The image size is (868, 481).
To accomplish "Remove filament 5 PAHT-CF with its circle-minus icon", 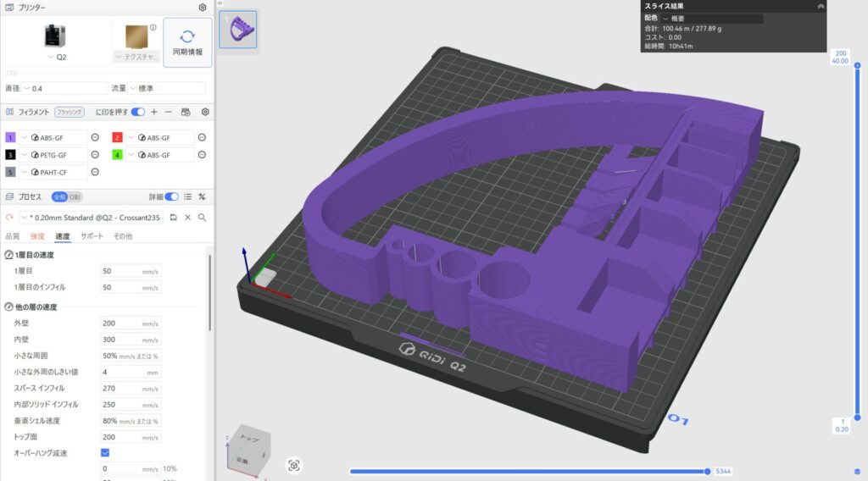I will click(x=95, y=172).
